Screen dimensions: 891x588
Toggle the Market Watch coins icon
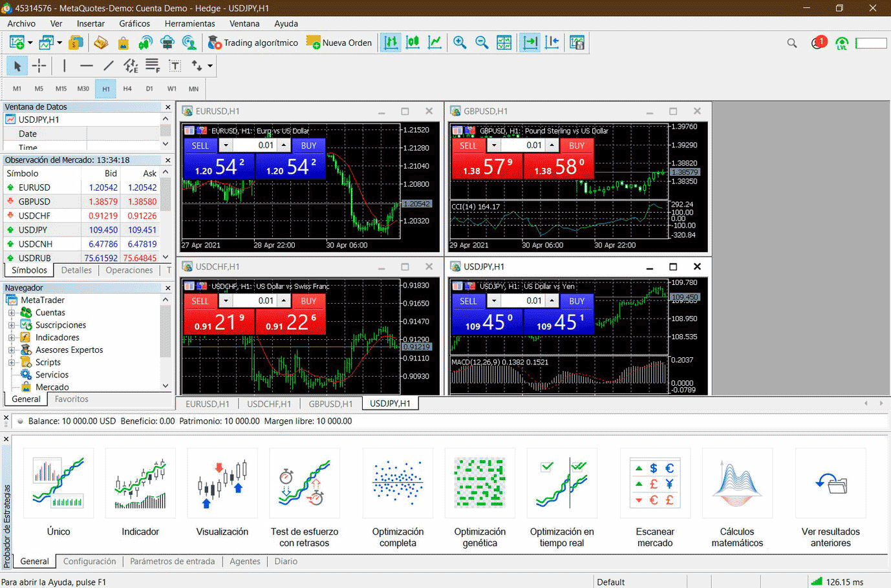(x=76, y=43)
